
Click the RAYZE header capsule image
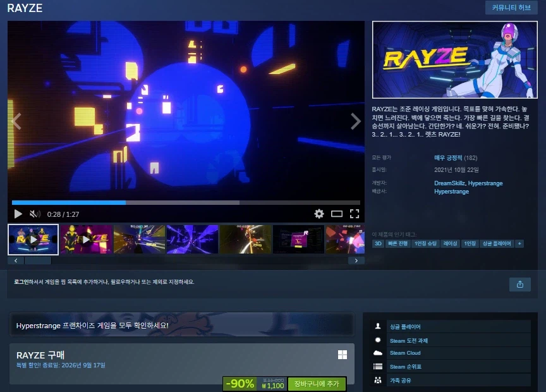click(455, 59)
